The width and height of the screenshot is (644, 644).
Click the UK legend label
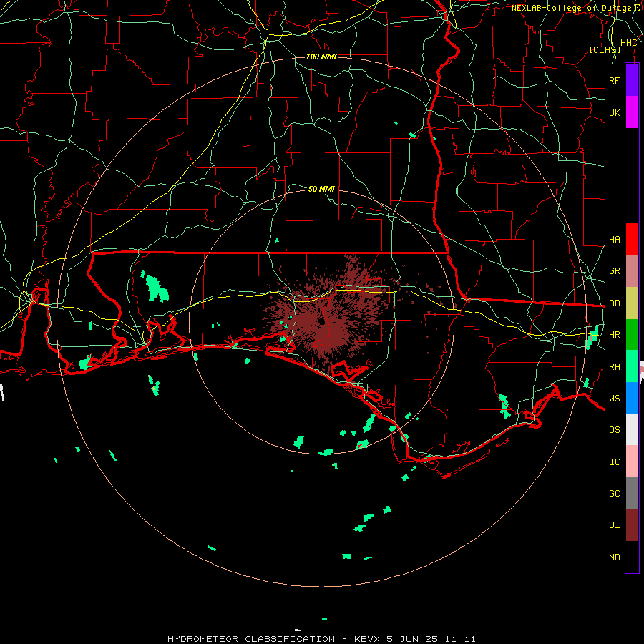614,112
